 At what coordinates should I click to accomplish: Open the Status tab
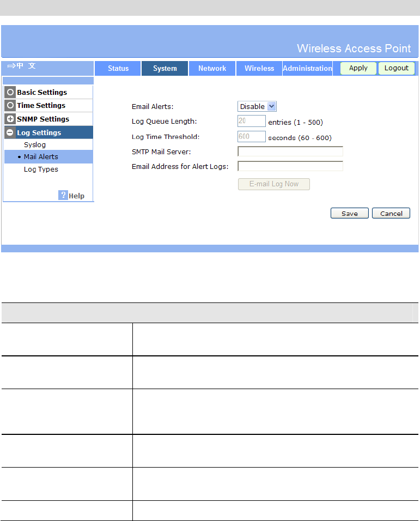[x=118, y=69]
